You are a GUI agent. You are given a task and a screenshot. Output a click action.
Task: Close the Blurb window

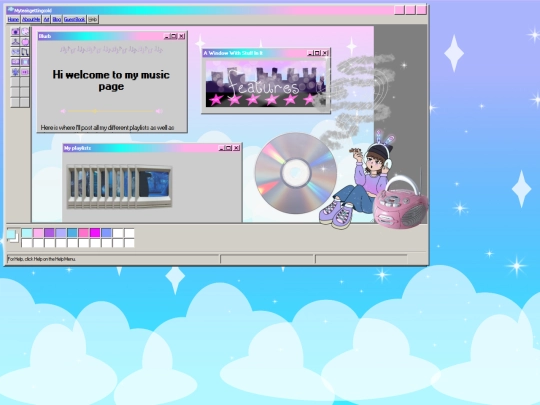pyautogui.click(x=182, y=36)
